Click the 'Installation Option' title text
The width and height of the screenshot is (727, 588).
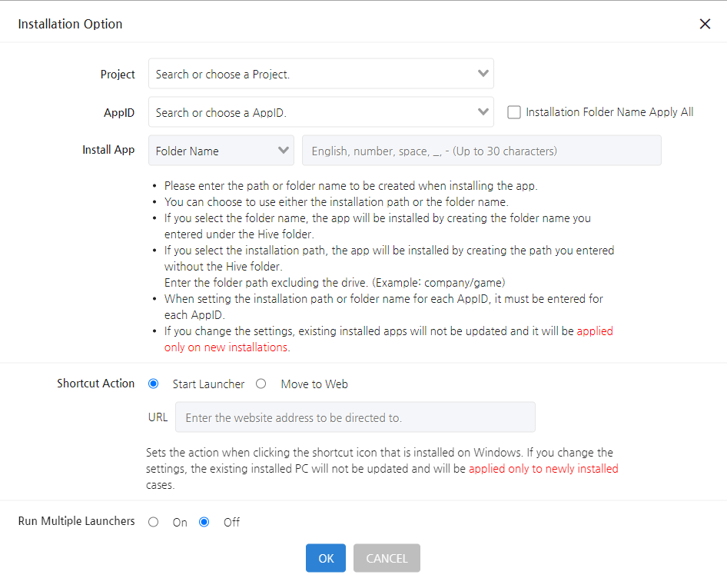click(70, 24)
